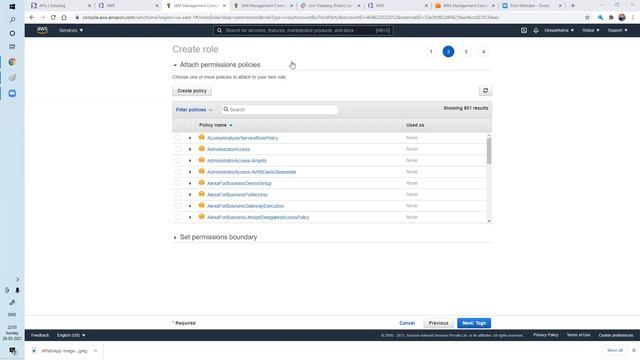Expand the AccessAnalyzerServiceRolePolicy row arrow

pos(190,138)
